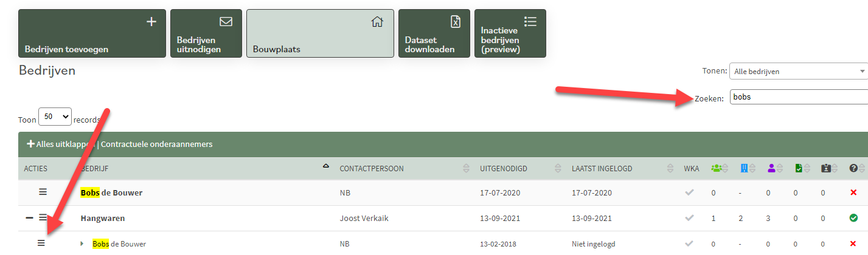Expand nested Bobs de Bouwer triangle
This screenshot has height=255, width=868.
tap(82, 244)
